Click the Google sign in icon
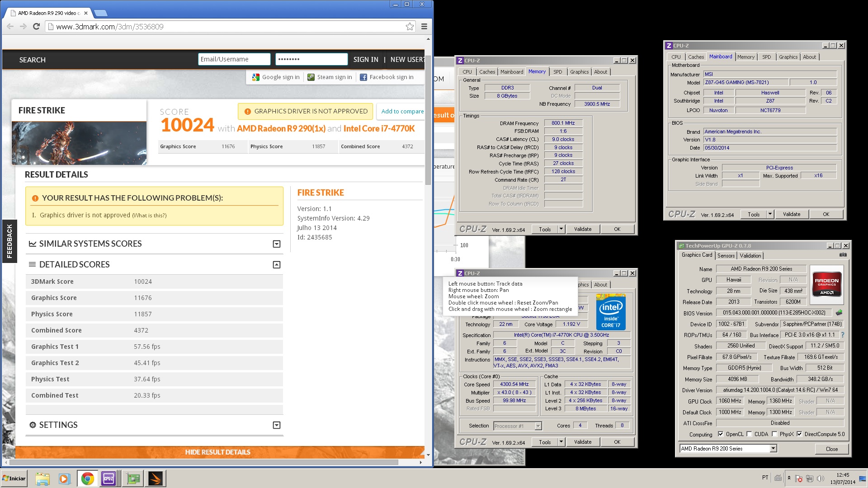868x488 pixels. click(x=256, y=77)
